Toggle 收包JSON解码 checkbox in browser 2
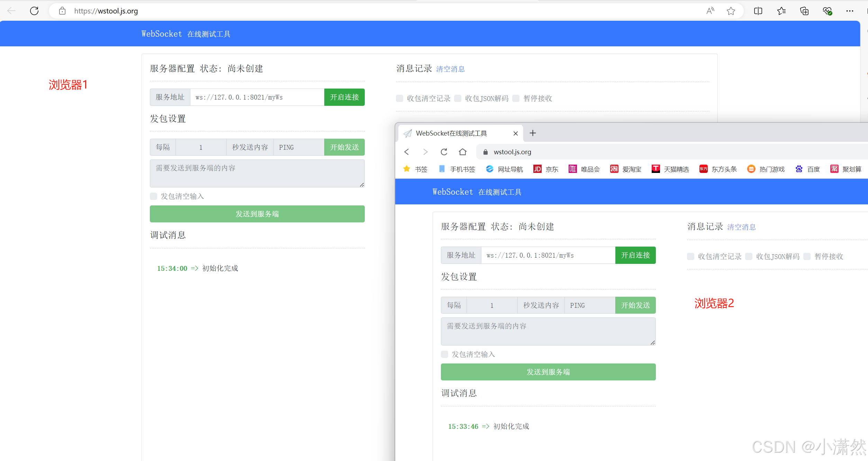Screen dimensions: 868x461 coord(749,257)
